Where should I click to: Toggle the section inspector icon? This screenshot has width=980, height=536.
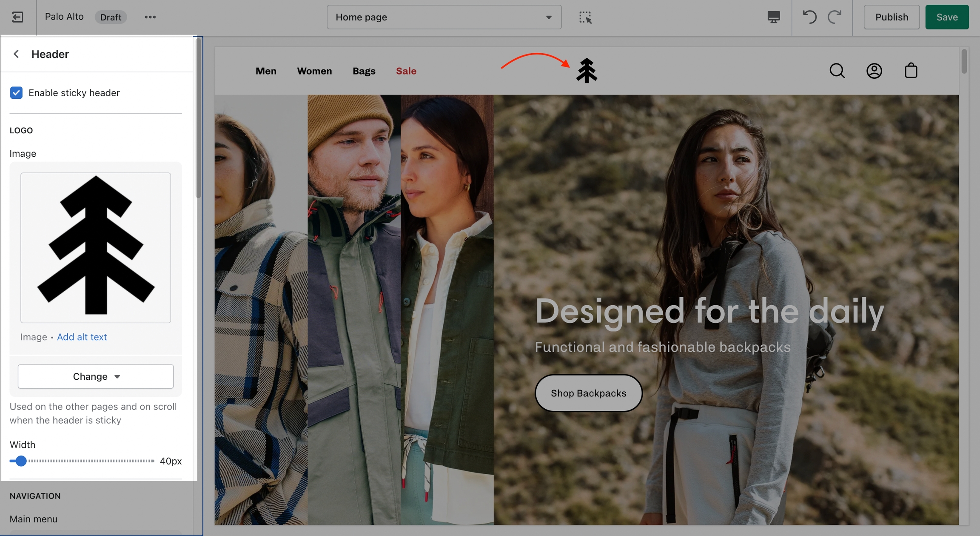pos(585,17)
